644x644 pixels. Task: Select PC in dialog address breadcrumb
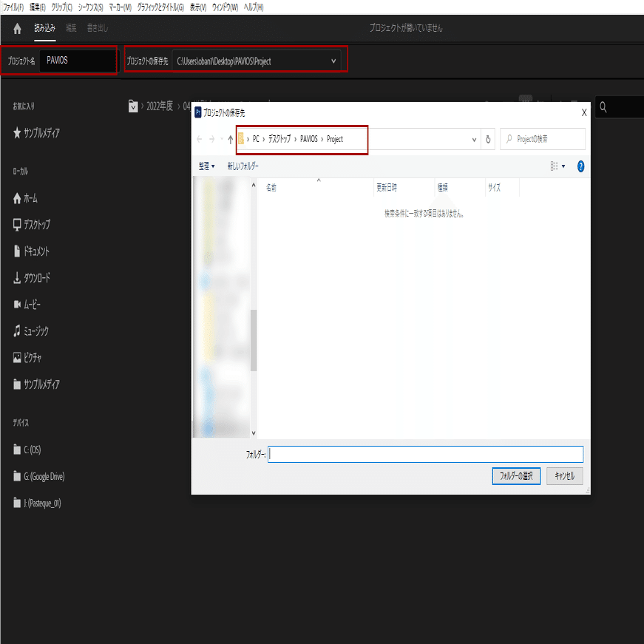click(x=256, y=139)
